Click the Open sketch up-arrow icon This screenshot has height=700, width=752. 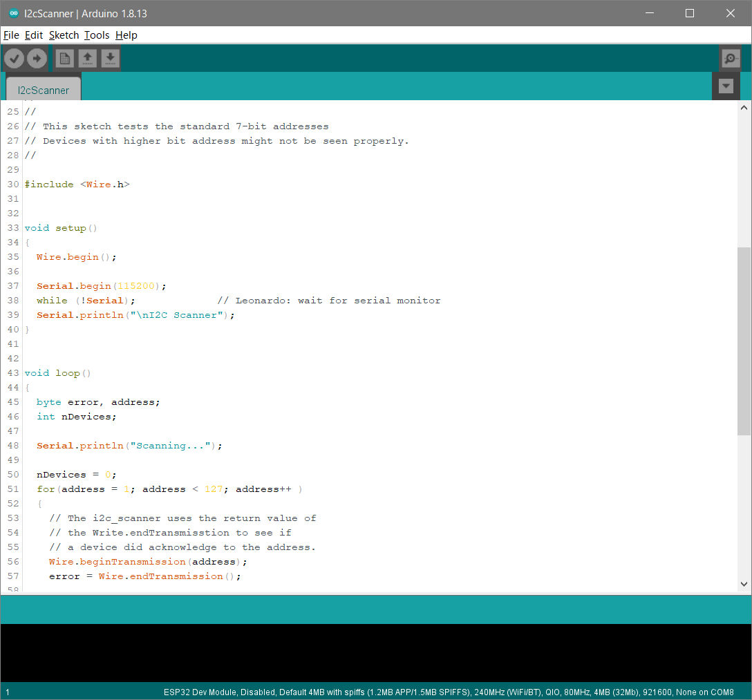point(88,59)
